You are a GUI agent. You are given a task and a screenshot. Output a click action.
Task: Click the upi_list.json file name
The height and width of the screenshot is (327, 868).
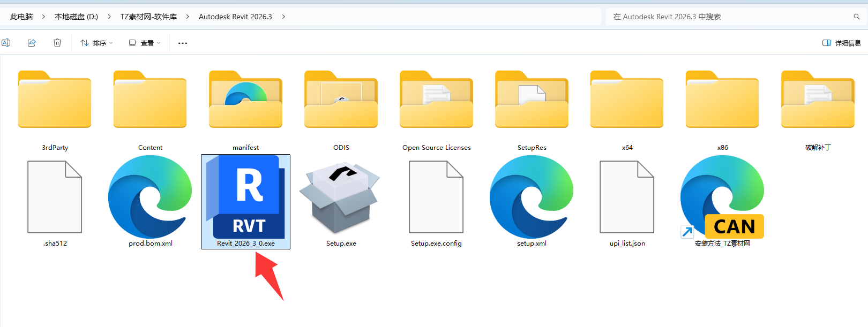(627, 244)
